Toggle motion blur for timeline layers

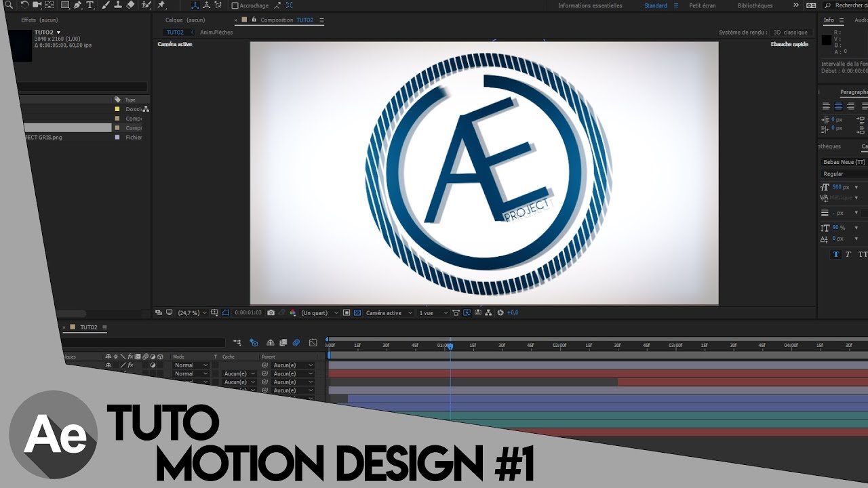pos(296,343)
